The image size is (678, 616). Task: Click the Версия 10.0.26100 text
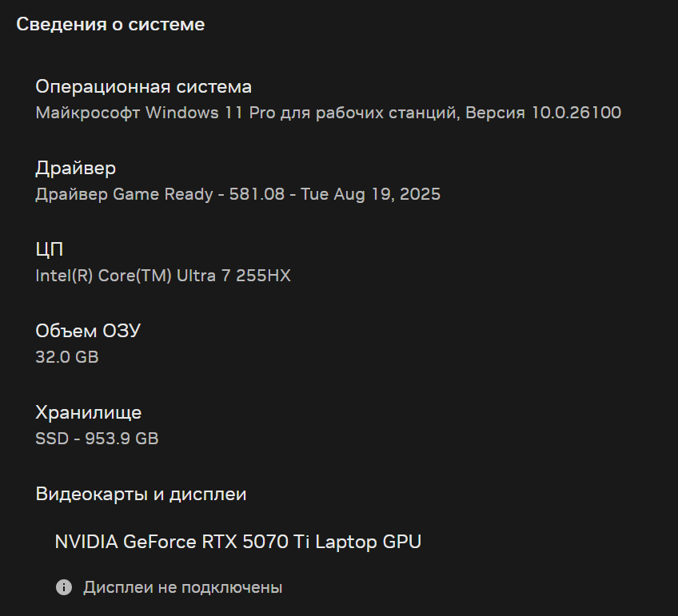point(543,113)
